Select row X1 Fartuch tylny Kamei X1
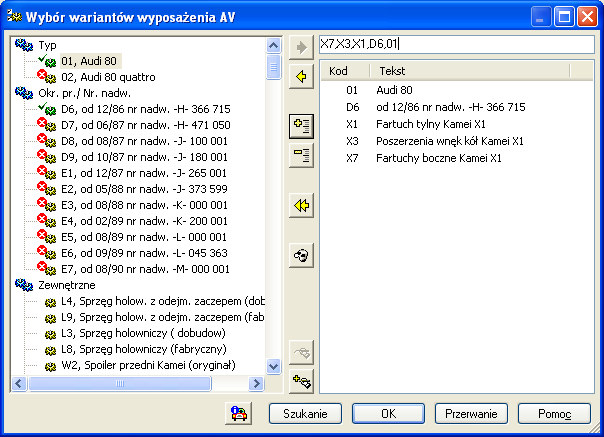This screenshot has height=437, width=604. (x=457, y=124)
